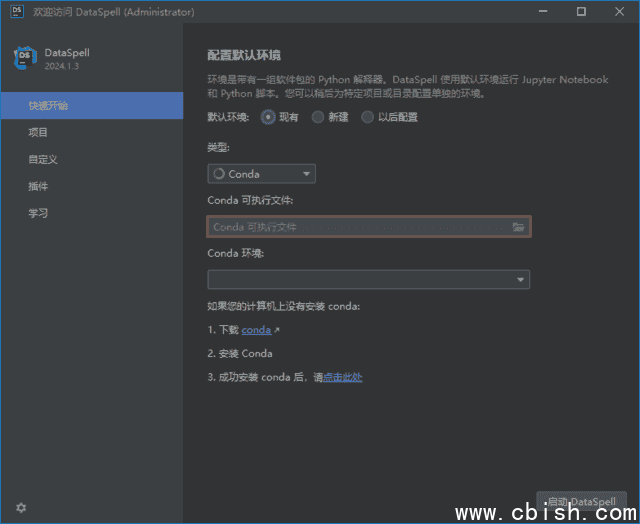640x524 pixels.
Task: Select the 以后配置 radio button
Action: (x=367, y=117)
